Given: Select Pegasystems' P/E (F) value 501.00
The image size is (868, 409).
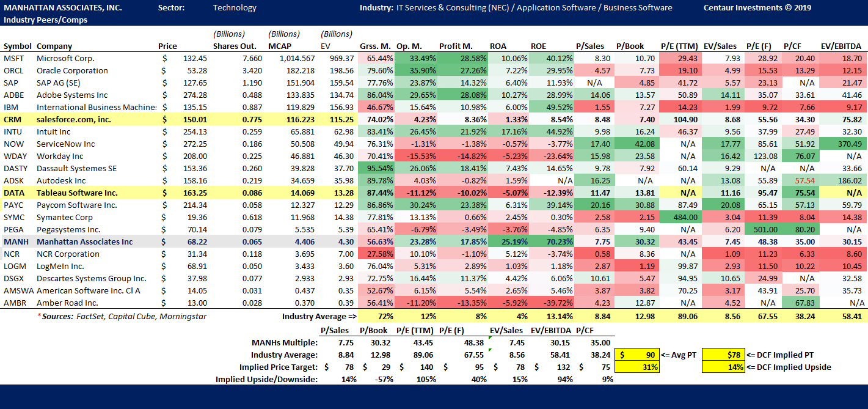Looking at the screenshot, I should [x=764, y=230].
